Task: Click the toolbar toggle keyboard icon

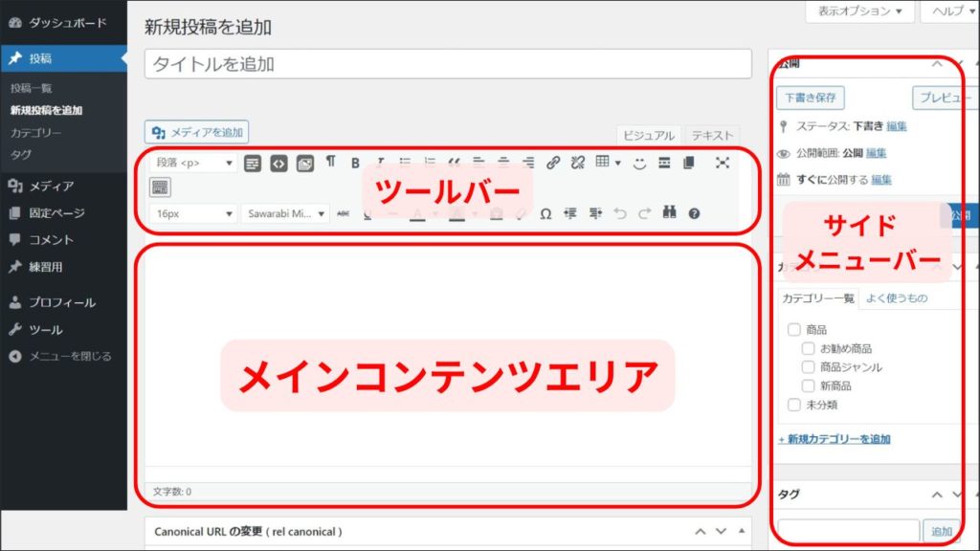Action: pyautogui.click(x=160, y=187)
